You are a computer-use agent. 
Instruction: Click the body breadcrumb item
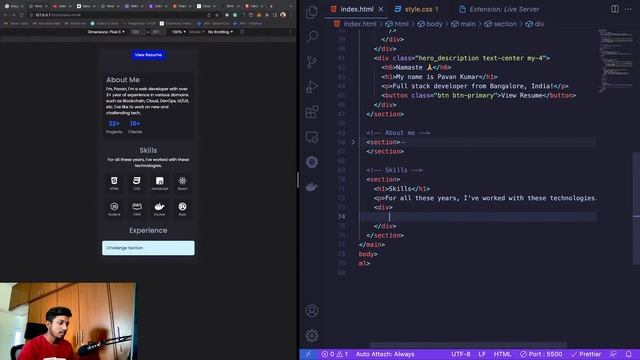[429, 24]
